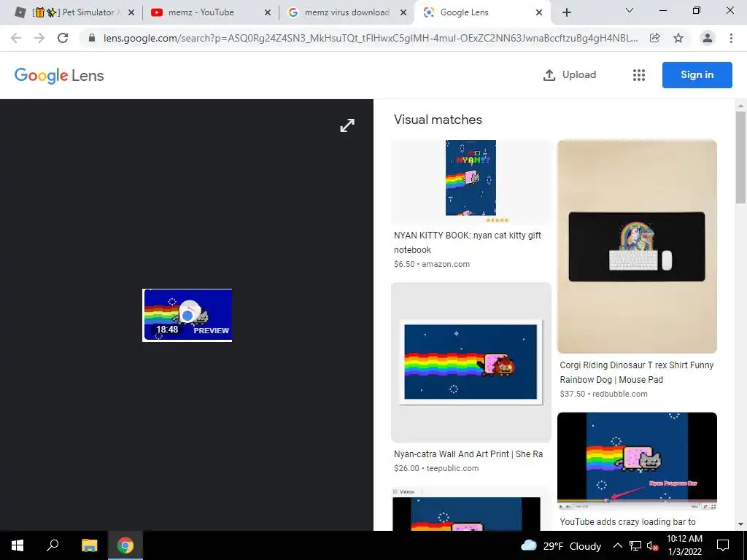Open Corgi Riding Dinosaur T rex link
Screen dimensions: 747x560
tap(636, 373)
